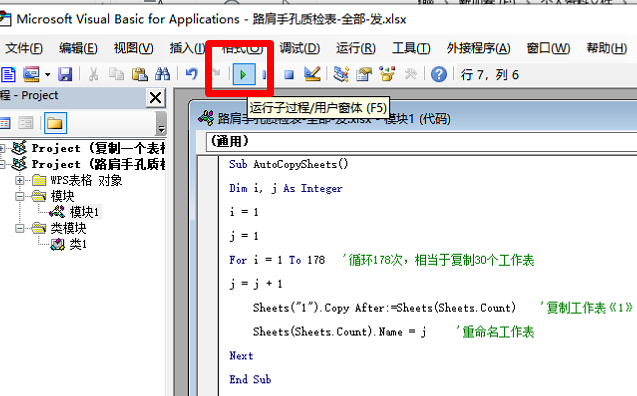Image resolution: width=637 pixels, height=396 pixels.
Task: Open the (通用) object dropdown box
Action: pos(421,142)
